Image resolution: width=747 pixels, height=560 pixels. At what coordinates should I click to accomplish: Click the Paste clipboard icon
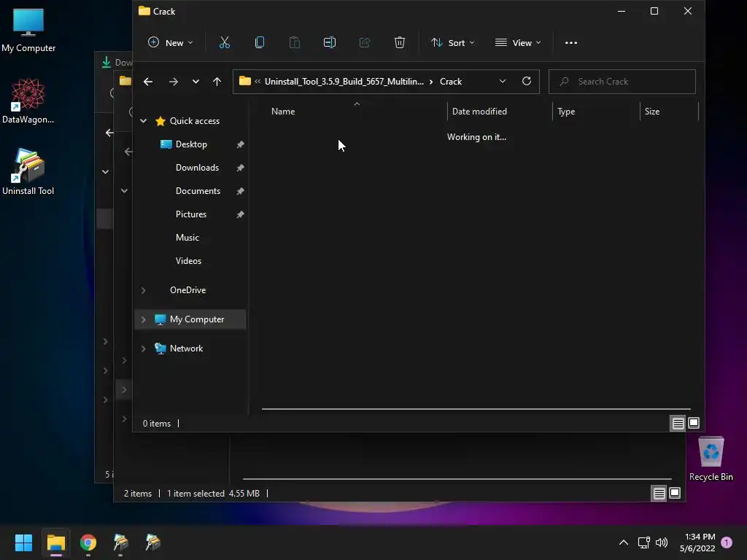pyautogui.click(x=295, y=43)
